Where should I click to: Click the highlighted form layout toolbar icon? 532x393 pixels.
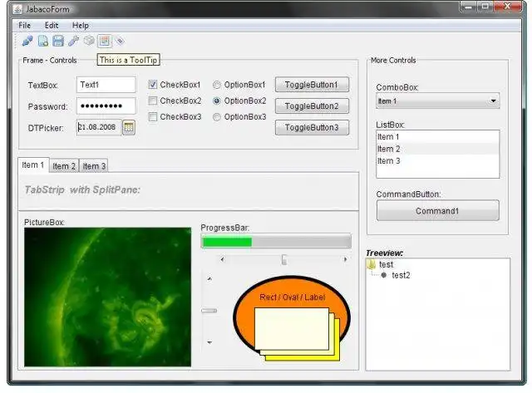105,42
